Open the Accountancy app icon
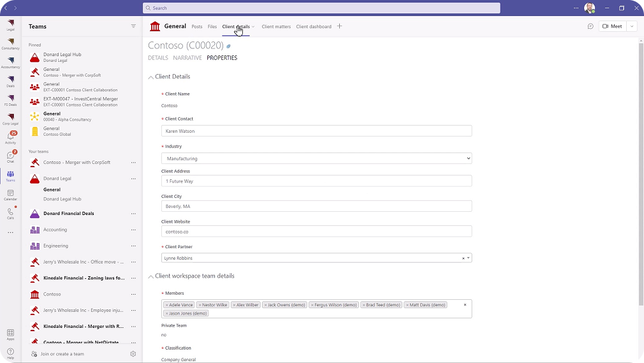 [x=10, y=63]
